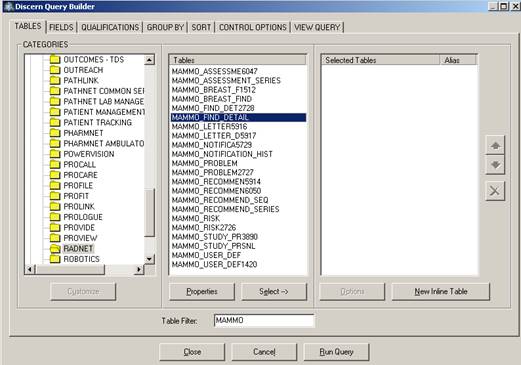Move selected table up with arrow button
This screenshot has width=521, height=365.
[x=495, y=146]
